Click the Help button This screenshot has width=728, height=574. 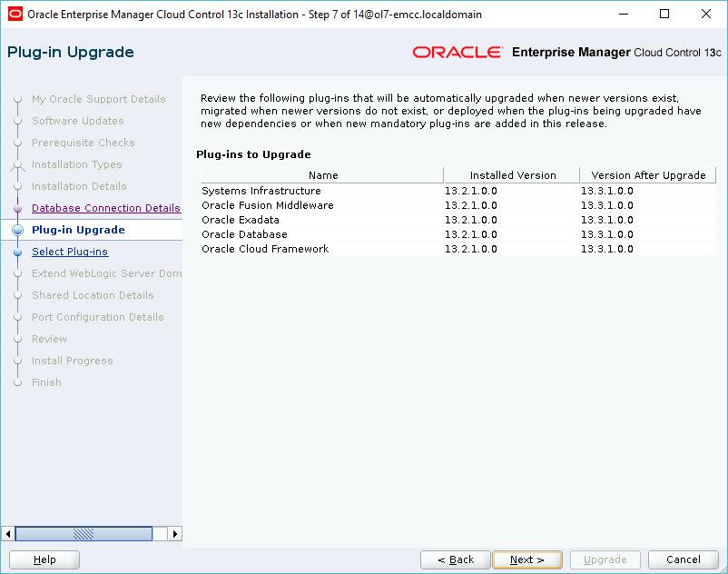[44, 559]
